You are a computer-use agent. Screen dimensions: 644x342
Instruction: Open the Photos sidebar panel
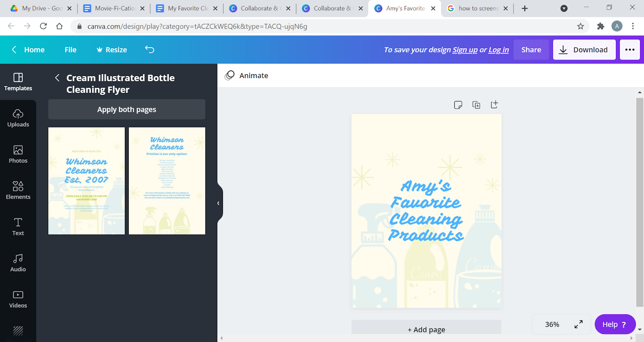point(18,155)
